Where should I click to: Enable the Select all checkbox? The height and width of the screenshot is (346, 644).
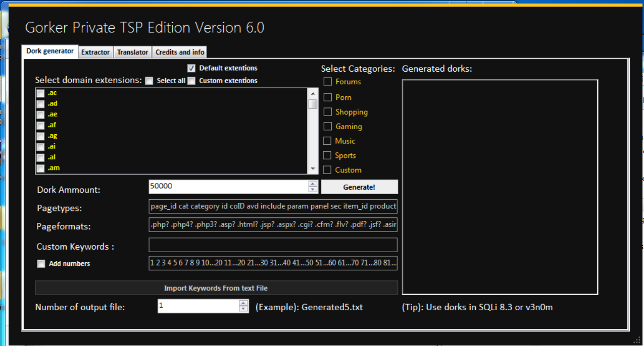149,81
